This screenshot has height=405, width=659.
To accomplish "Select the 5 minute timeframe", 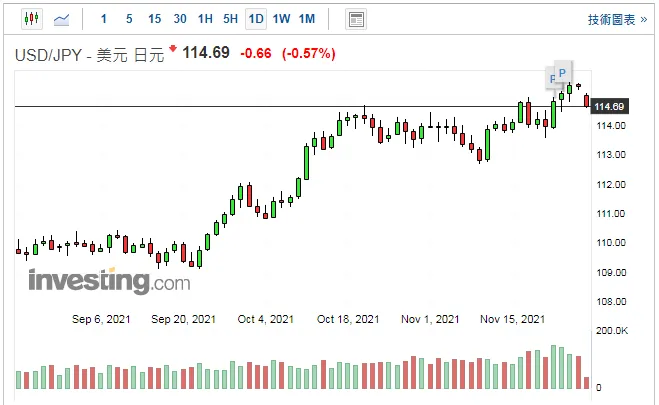I will pyautogui.click(x=129, y=19).
